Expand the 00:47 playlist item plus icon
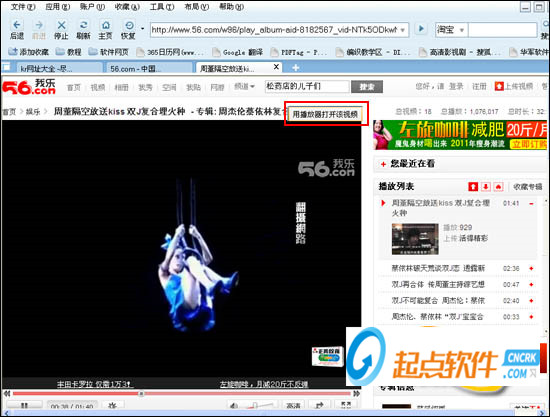The width and height of the screenshot is (550, 417). (531, 284)
